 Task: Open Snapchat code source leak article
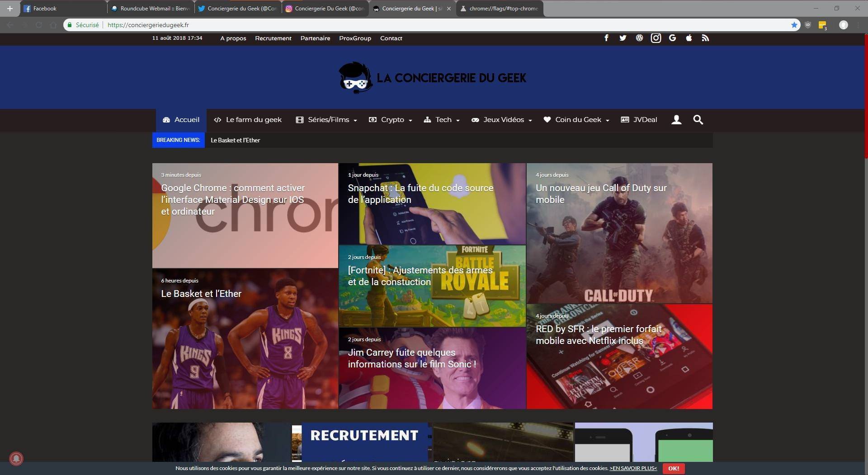point(432,204)
